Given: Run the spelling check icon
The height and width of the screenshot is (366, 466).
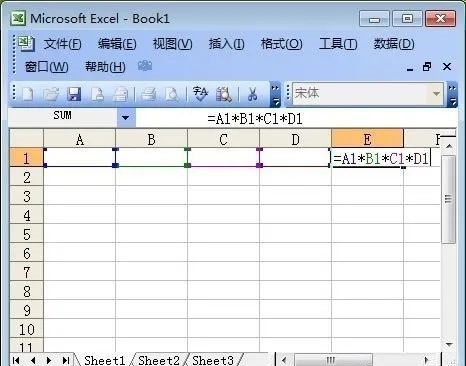Looking at the screenshot, I should (x=200, y=94).
